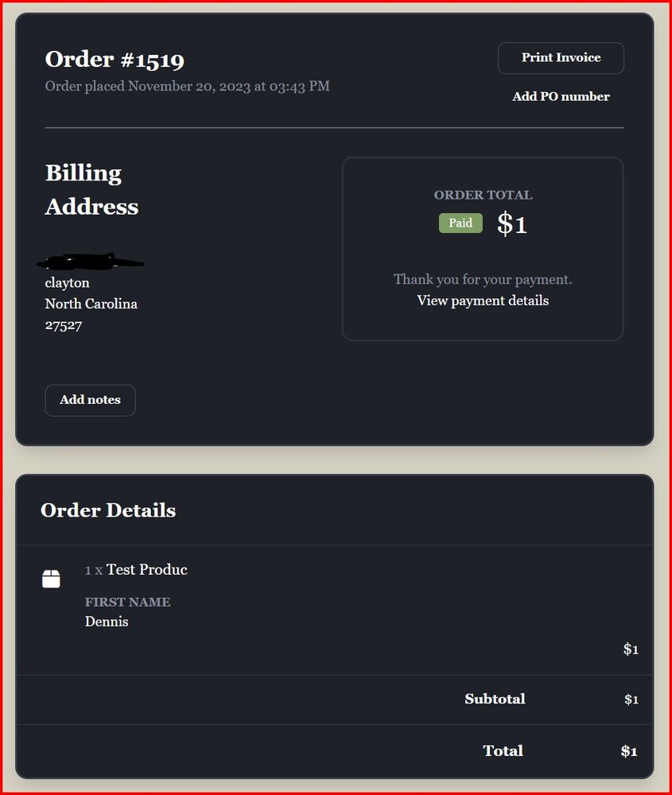The width and height of the screenshot is (672, 795).
Task: Click the North Carolina state line
Action: (91, 304)
